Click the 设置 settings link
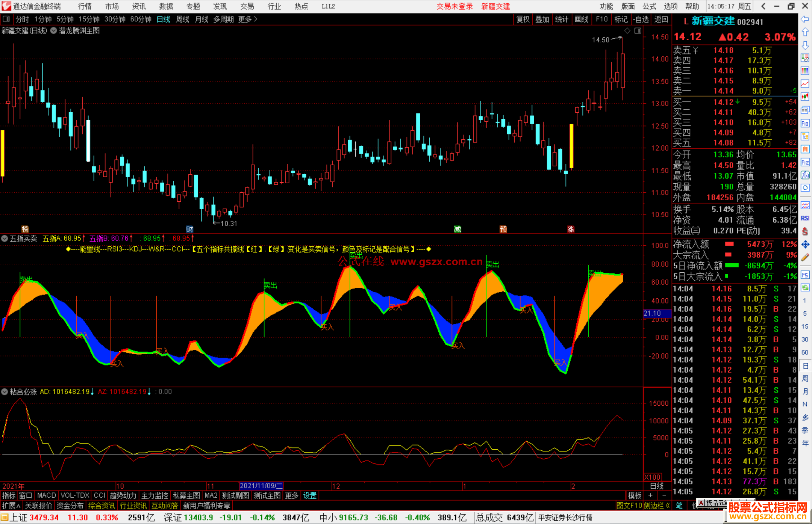The height and width of the screenshot is (524, 812). point(310,495)
